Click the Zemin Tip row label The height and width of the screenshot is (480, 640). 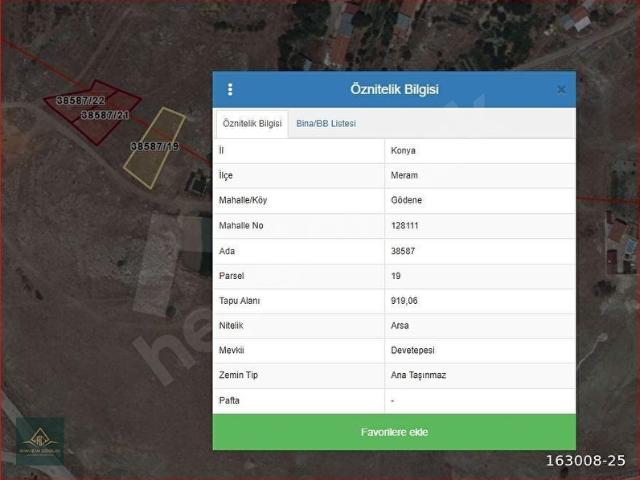238,375
